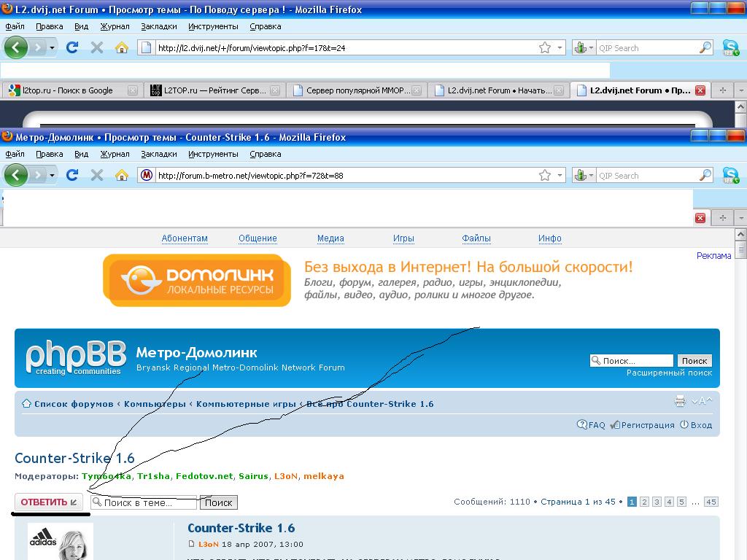Open address bar dropdown in Метро-Домолинк window
The image size is (747, 560).
click(560, 175)
